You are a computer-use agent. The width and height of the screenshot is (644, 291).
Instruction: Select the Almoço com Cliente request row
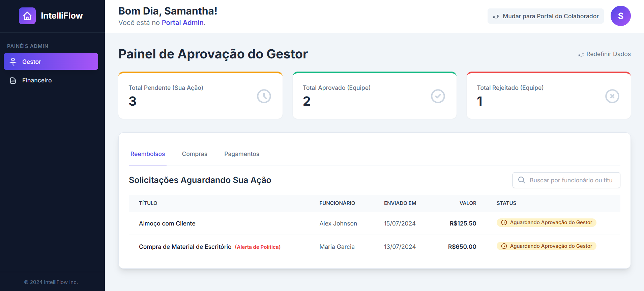[167, 223]
